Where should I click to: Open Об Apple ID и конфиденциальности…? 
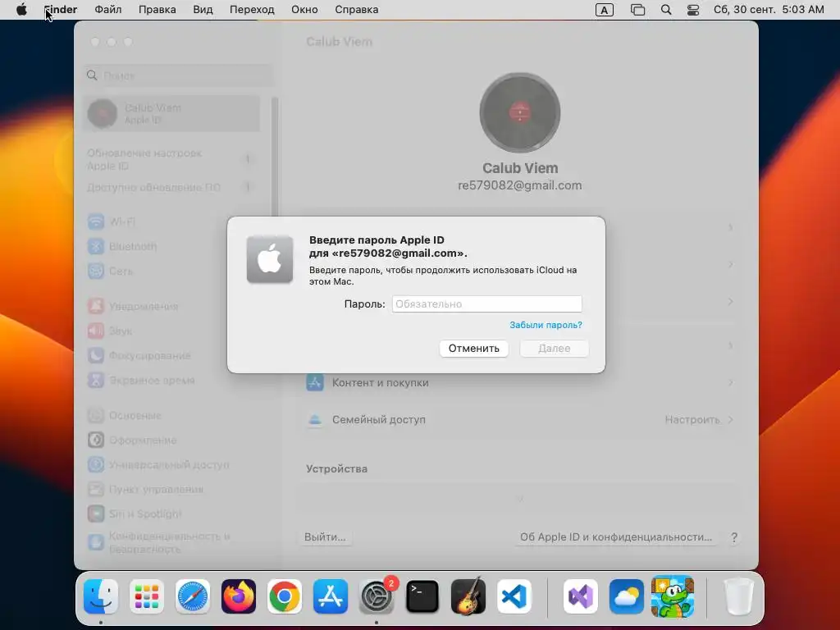click(615, 536)
